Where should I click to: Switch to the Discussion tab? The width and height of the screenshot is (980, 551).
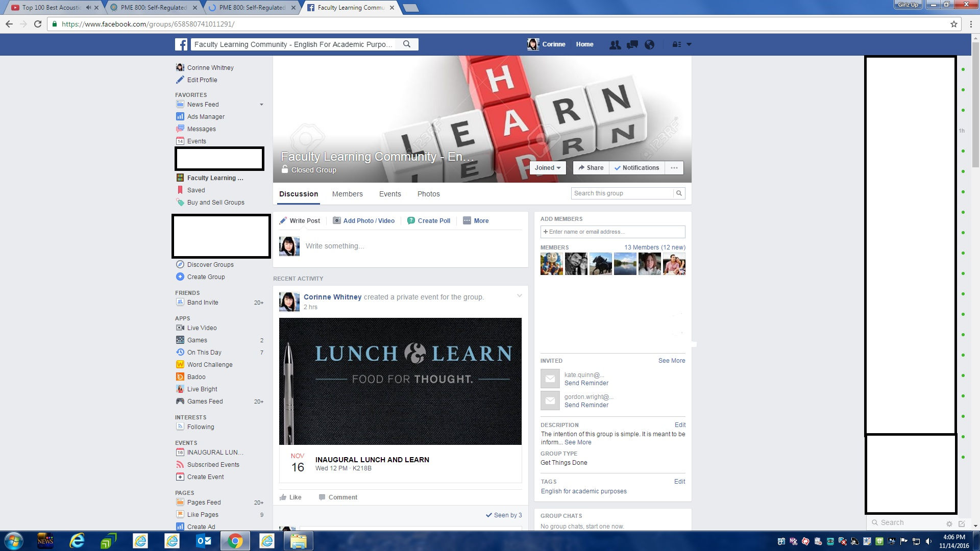299,194
